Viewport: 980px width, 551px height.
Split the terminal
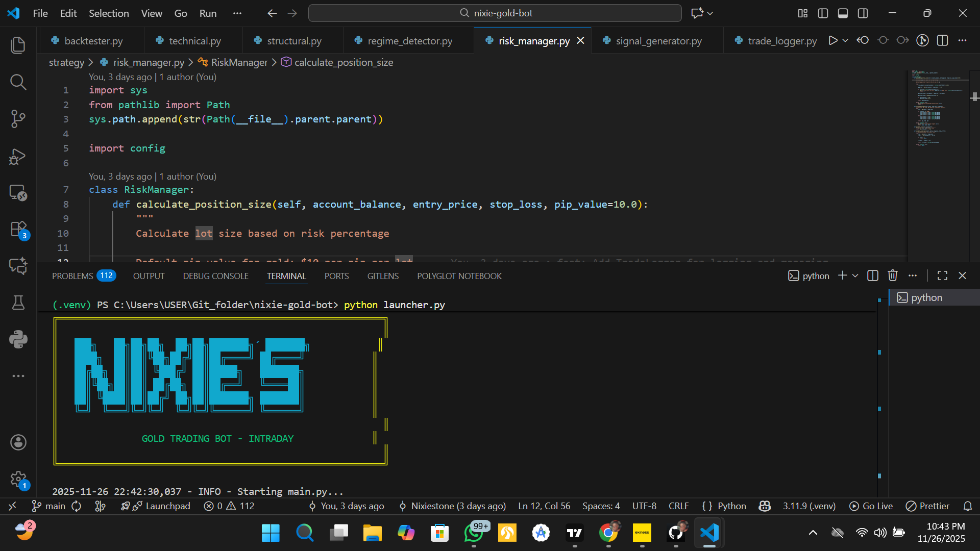click(873, 275)
